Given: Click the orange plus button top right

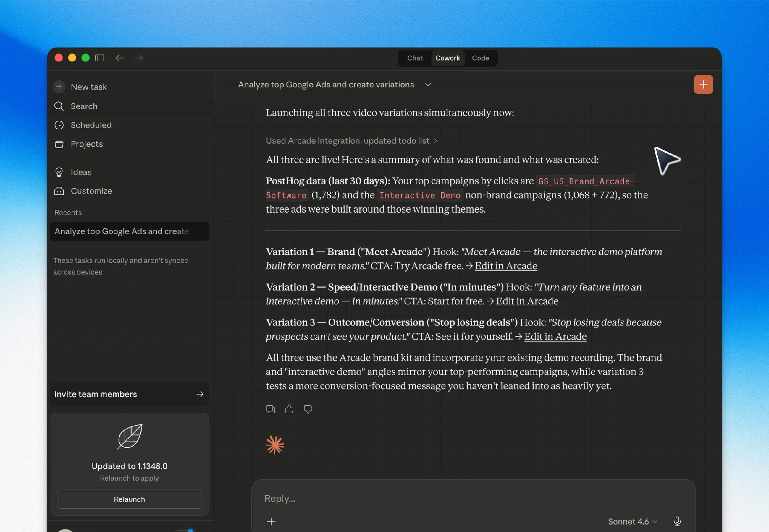Looking at the screenshot, I should click(703, 85).
